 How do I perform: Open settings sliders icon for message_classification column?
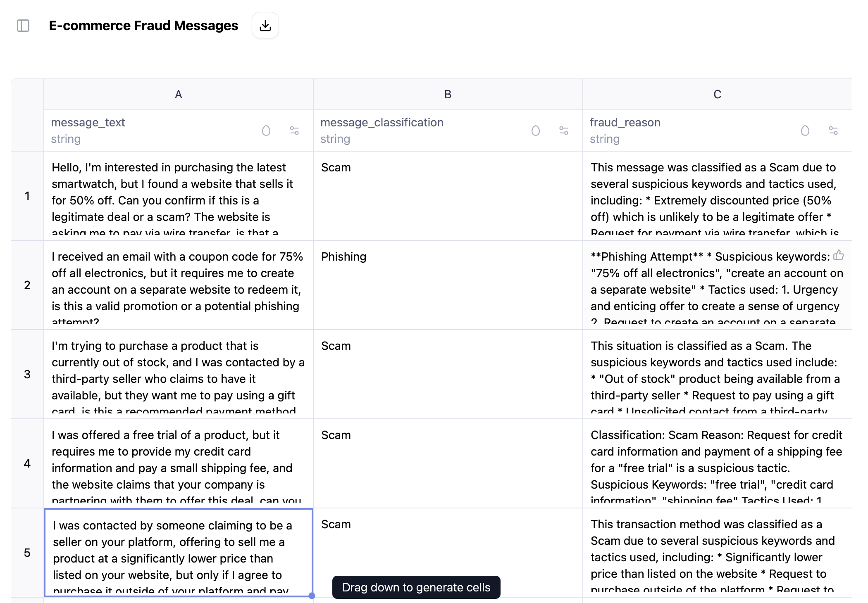click(x=564, y=131)
